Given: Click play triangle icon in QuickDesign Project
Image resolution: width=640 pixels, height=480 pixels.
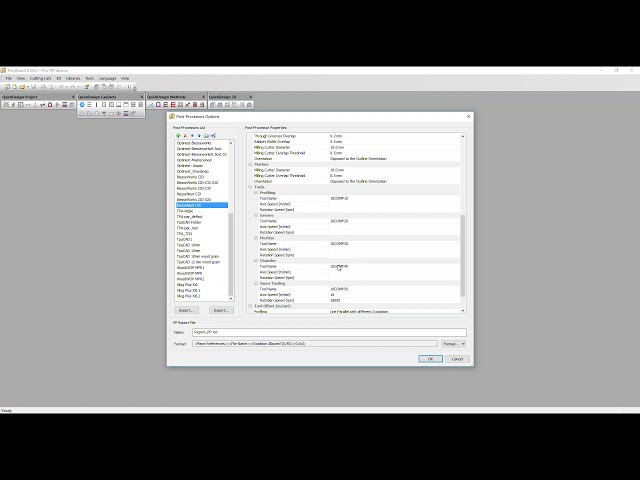Looking at the screenshot, I should point(57,105).
